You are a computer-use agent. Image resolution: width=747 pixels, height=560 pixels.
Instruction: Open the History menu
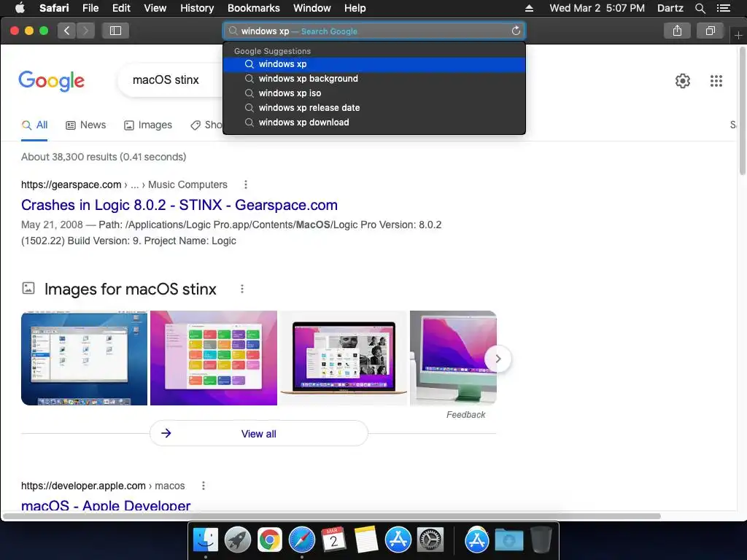click(197, 8)
